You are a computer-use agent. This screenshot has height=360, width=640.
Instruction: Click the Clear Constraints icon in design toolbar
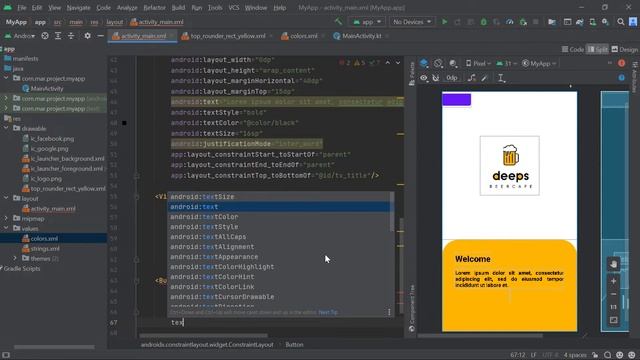(x=471, y=78)
